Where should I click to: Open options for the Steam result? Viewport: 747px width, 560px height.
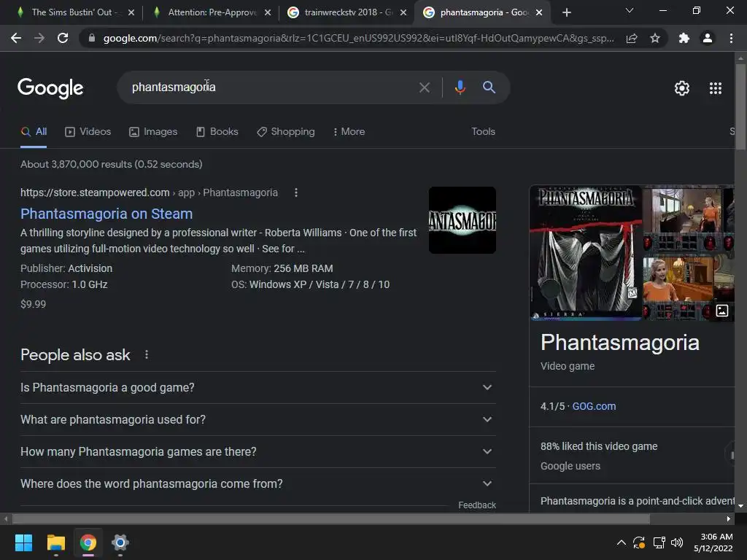(296, 192)
